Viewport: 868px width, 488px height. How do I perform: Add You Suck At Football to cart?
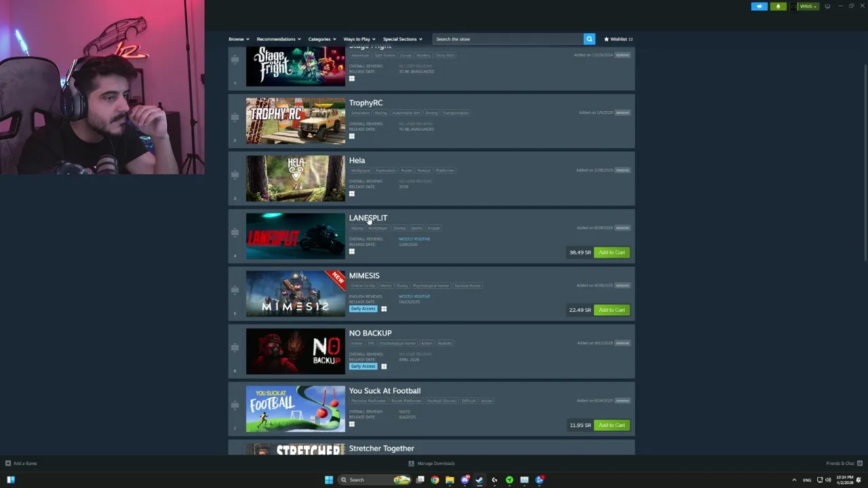point(612,425)
